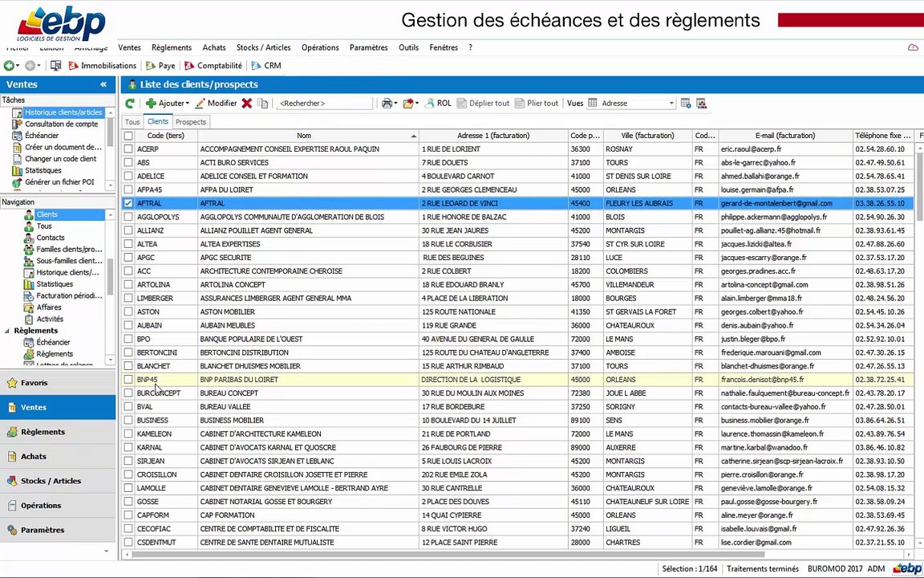Switch to the Prospects tab
The height and width of the screenshot is (578, 924).
(x=190, y=122)
